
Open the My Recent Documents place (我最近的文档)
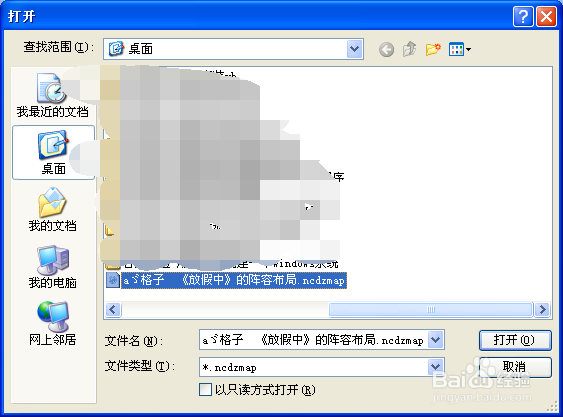[x=52, y=95]
